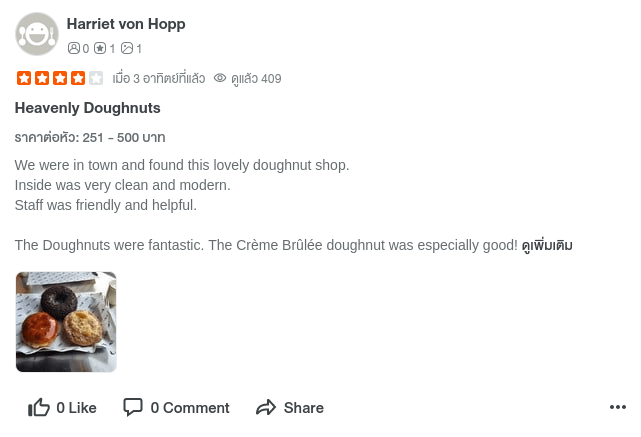
Task: Click the 409 view count
Action: coord(270,79)
